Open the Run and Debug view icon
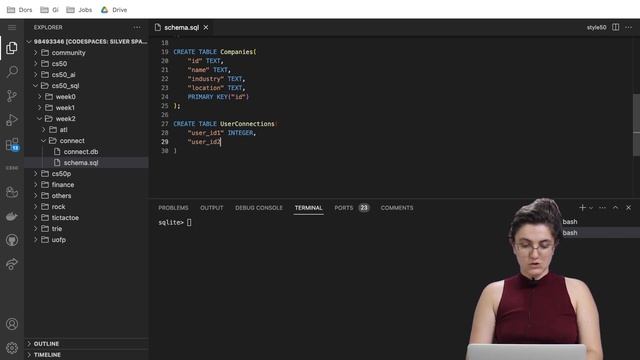The height and width of the screenshot is (360, 640). (12, 120)
